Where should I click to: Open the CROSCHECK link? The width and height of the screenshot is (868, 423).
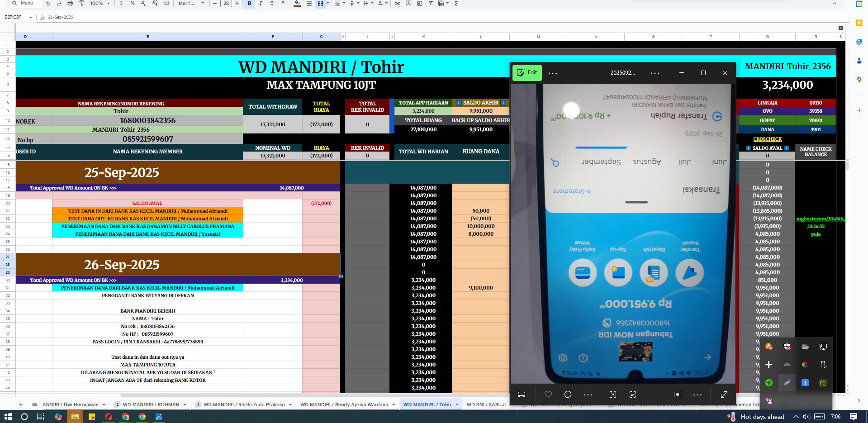[767, 139]
